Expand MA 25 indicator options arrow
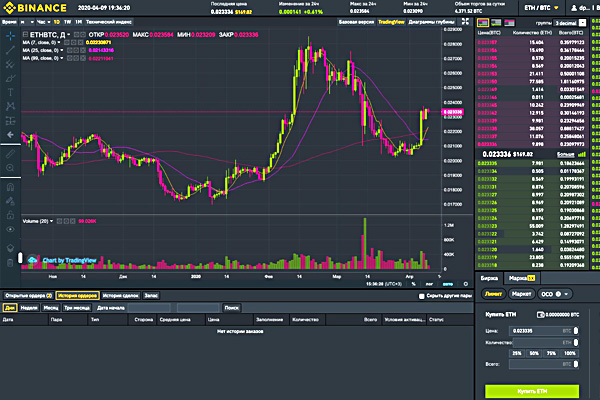 (x=62, y=50)
